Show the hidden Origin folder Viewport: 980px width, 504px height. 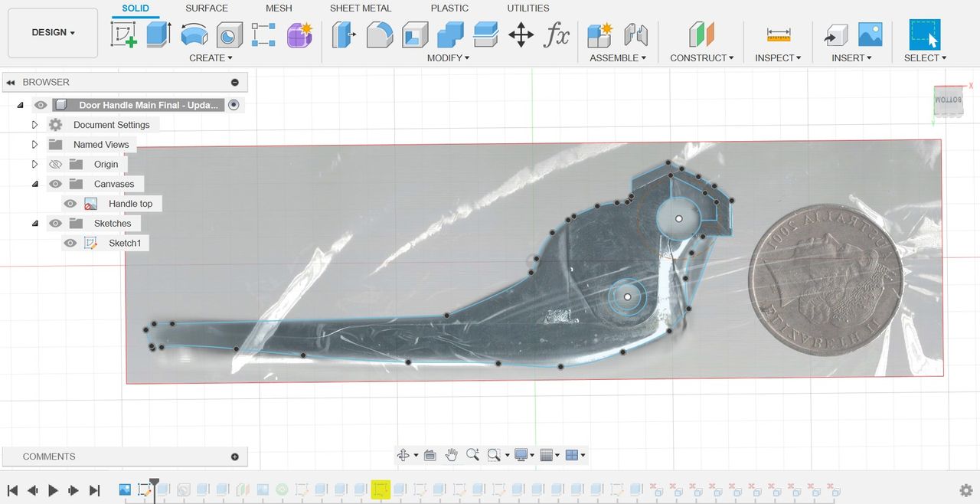tap(55, 164)
